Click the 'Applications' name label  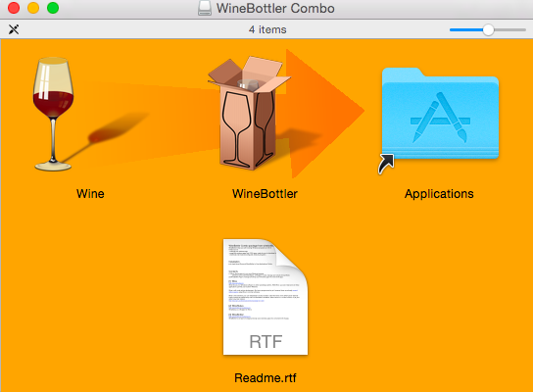click(439, 194)
